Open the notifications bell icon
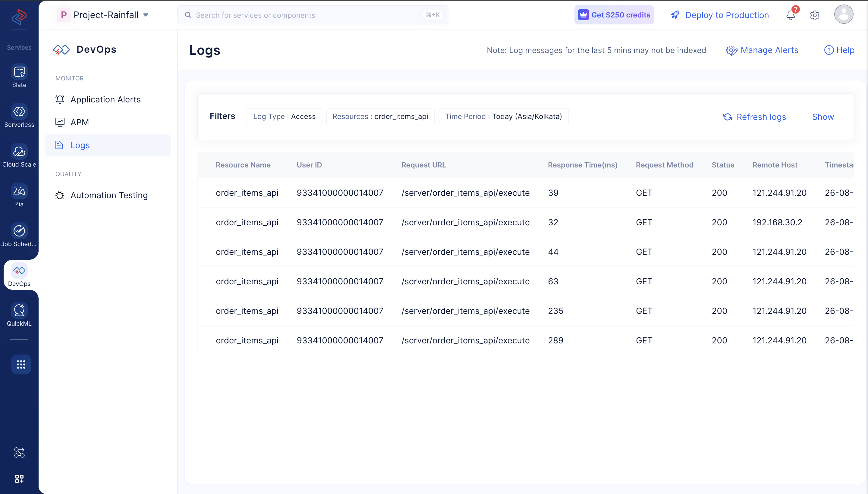The image size is (868, 494). 791,15
